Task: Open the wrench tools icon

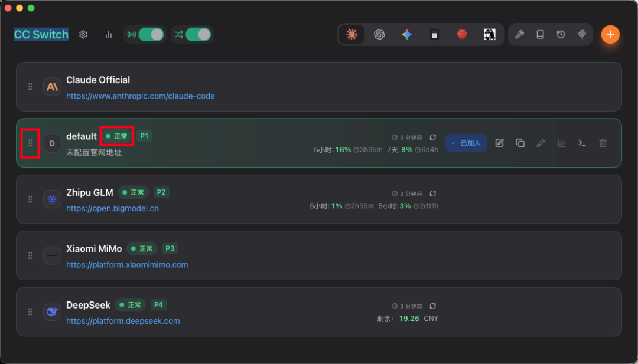Action: pyautogui.click(x=519, y=35)
